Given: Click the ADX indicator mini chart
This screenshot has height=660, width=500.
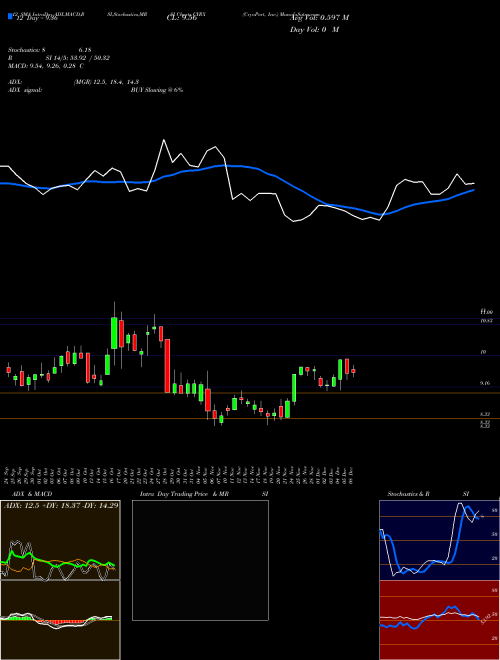Looking at the screenshot, I should pyautogui.click(x=60, y=540).
